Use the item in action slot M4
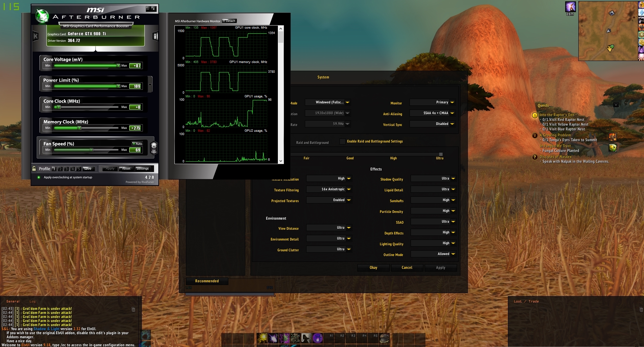Image resolution: width=644 pixels, height=347 pixels. [x=384, y=338]
